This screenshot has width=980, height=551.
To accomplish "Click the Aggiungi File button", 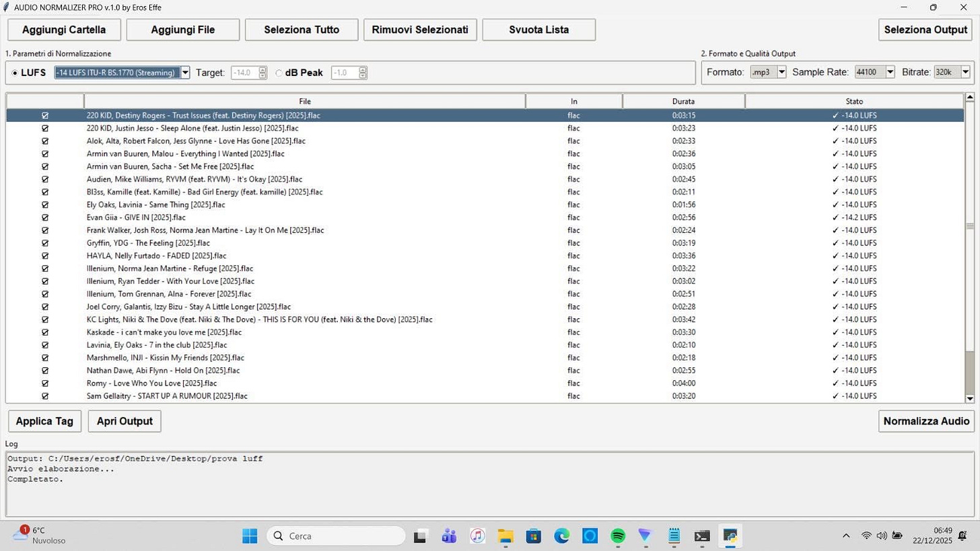I will click(x=183, y=30).
